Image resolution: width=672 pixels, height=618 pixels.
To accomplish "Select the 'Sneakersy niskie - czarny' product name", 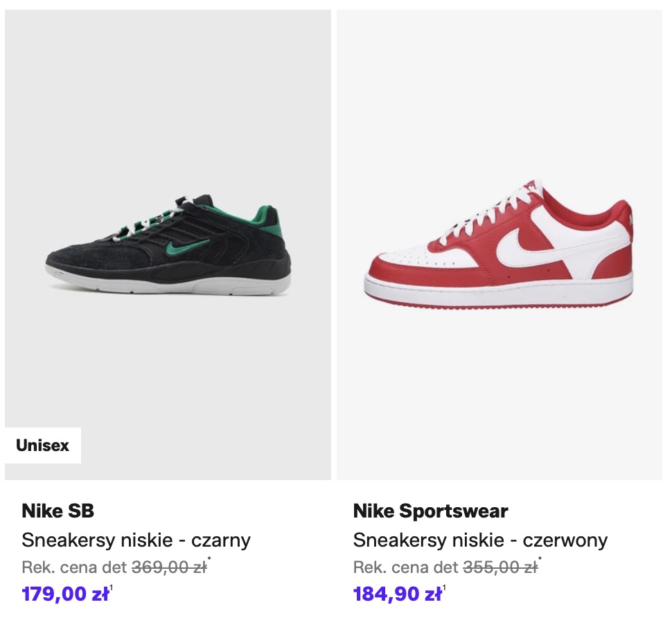I will click(x=136, y=540).
